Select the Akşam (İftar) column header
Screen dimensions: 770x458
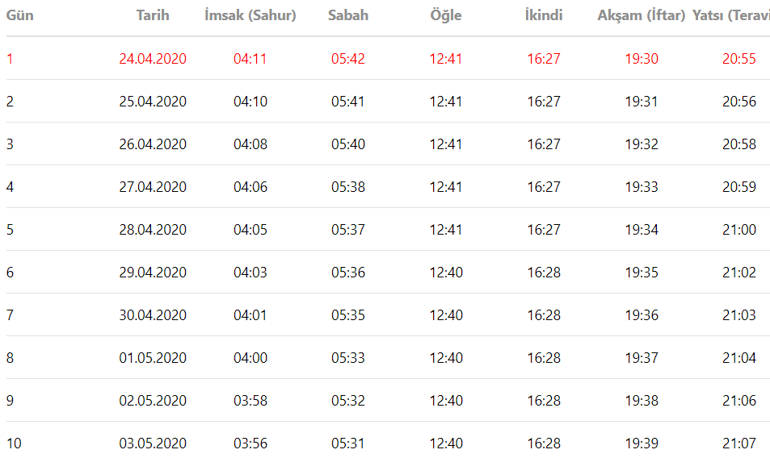click(641, 16)
